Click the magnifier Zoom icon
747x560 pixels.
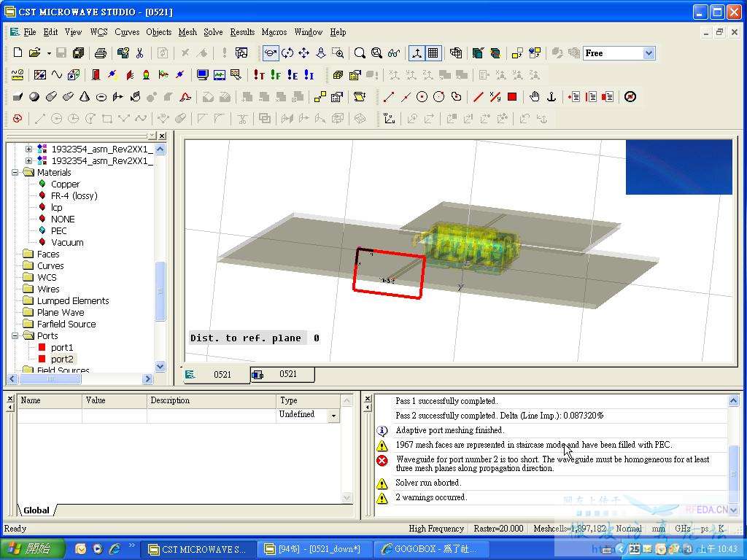point(360,52)
